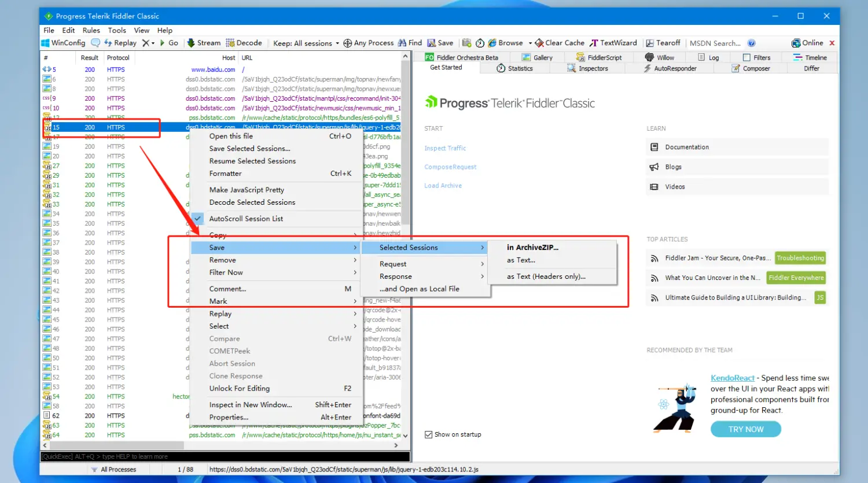Click the camera screenshot toolbar icon

(x=467, y=43)
